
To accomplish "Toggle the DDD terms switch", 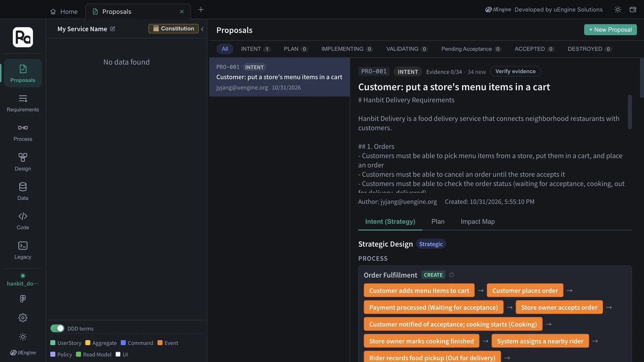I will point(57,328).
